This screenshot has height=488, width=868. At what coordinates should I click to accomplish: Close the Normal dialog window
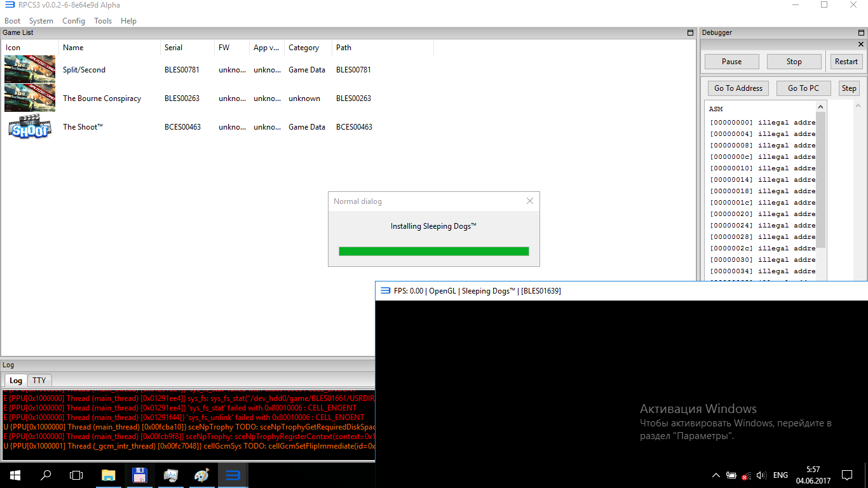[x=530, y=201]
